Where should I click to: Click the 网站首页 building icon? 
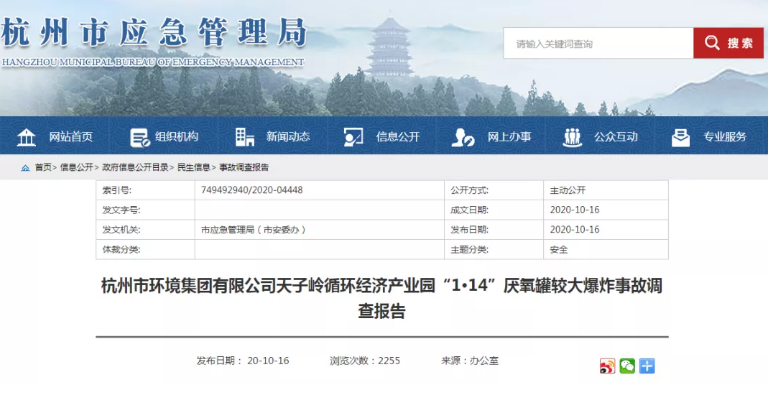click(x=27, y=137)
